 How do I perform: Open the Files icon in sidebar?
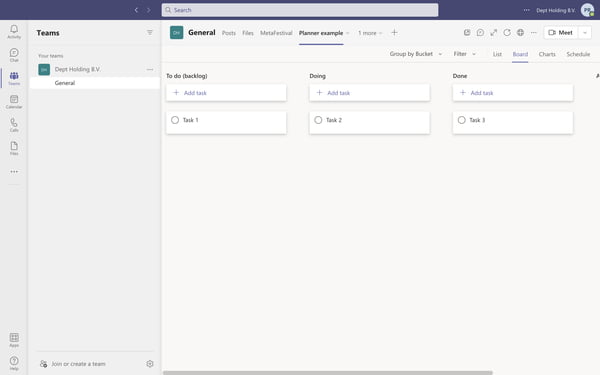[x=14, y=148]
